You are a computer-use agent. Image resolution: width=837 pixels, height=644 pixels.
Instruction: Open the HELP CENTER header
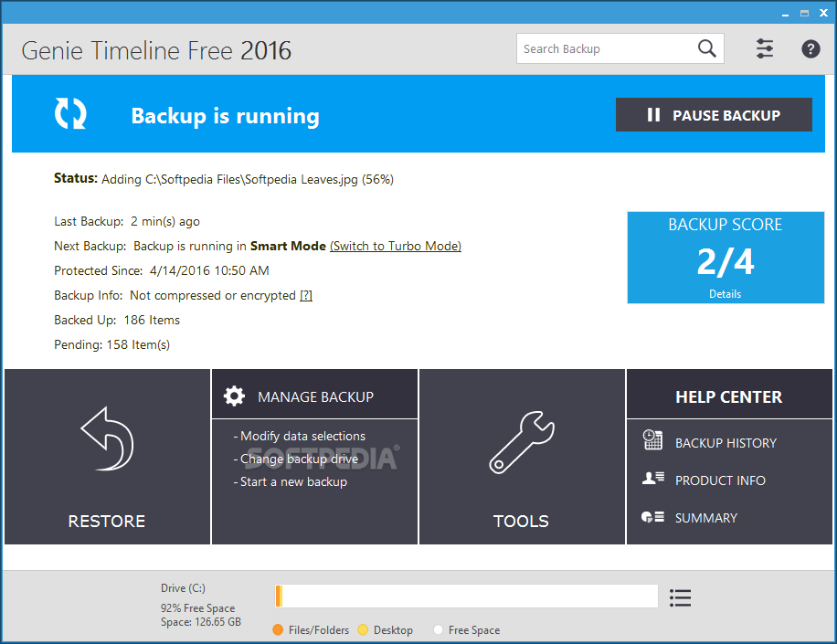pos(729,394)
